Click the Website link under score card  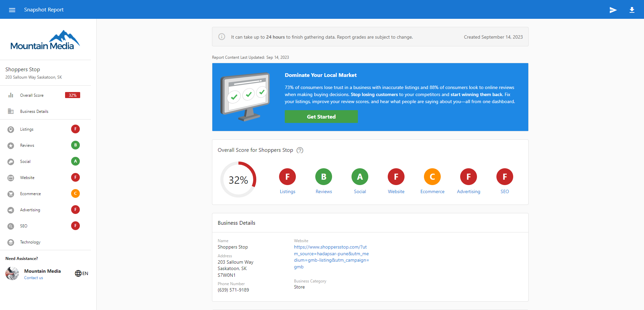click(396, 191)
